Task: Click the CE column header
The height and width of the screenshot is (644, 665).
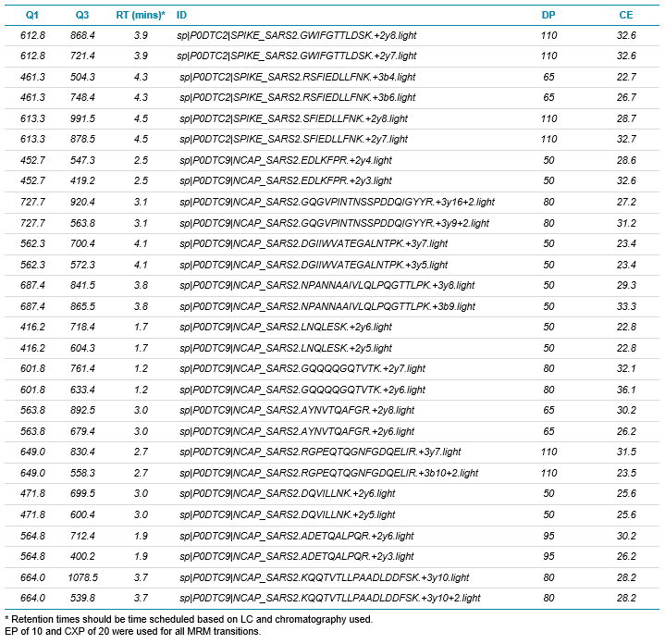Action: pos(626,16)
